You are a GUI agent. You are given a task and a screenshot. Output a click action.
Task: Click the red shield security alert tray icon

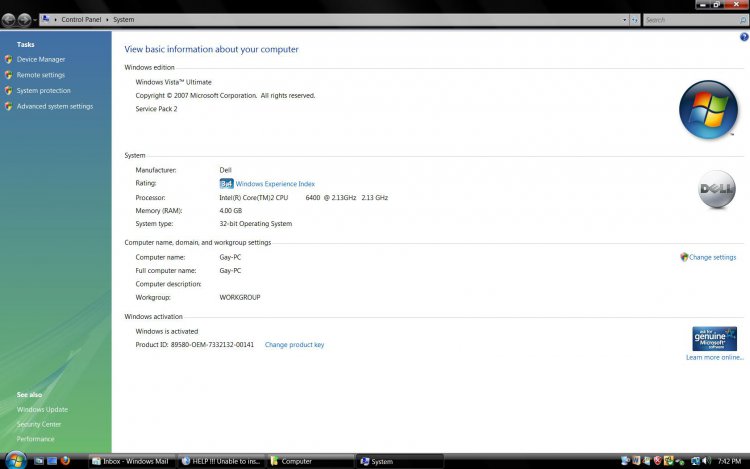pyautogui.click(x=658, y=460)
